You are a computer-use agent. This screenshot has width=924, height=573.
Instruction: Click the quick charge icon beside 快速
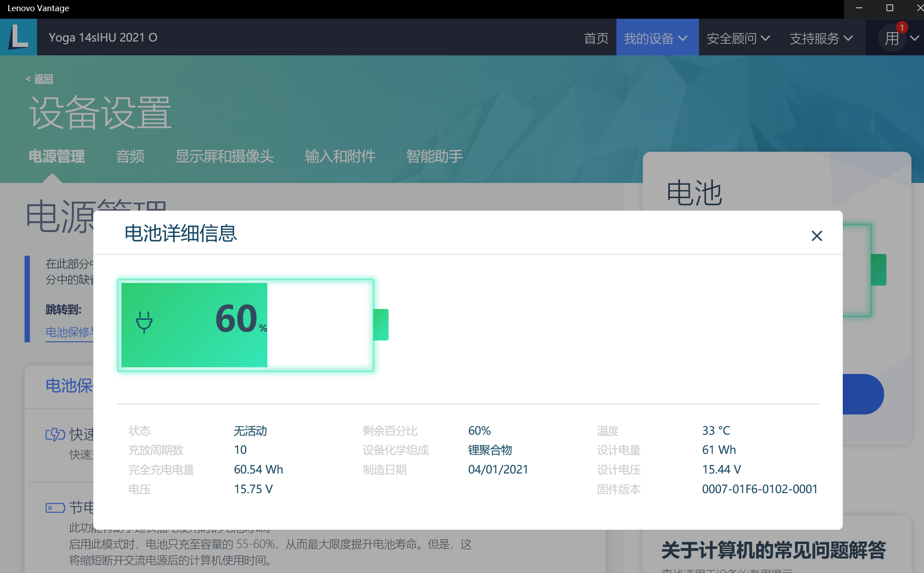(x=55, y=434)
